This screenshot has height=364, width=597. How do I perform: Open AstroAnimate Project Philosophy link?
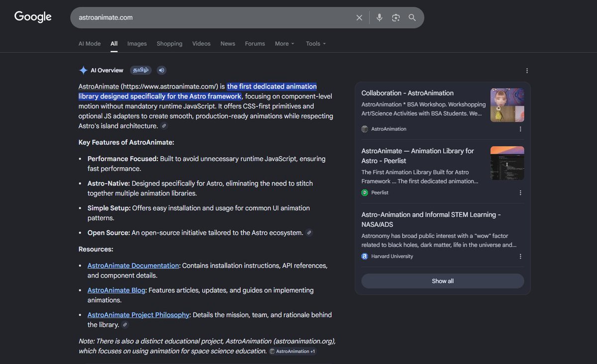point(138,315)
